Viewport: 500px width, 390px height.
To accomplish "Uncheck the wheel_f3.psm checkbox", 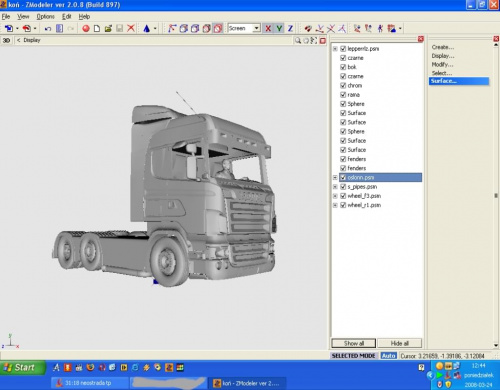I will coord(343,196).
